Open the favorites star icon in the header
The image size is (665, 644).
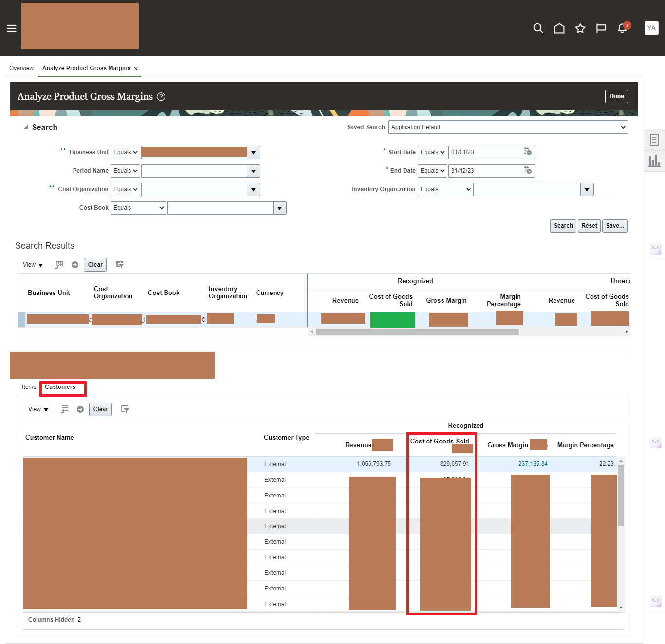click(580, 28)
